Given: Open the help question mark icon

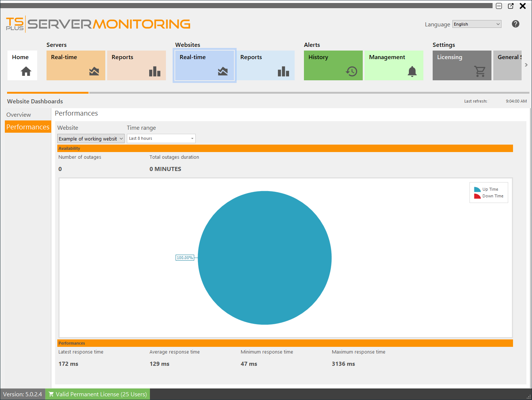Looking at the screenshot, I should point(515,24).
